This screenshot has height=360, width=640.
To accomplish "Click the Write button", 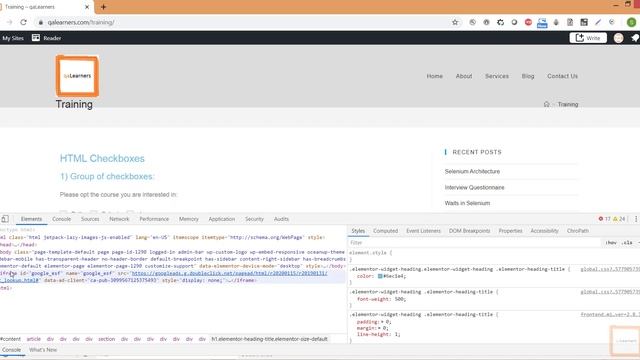I will click(x=588, y=38).
